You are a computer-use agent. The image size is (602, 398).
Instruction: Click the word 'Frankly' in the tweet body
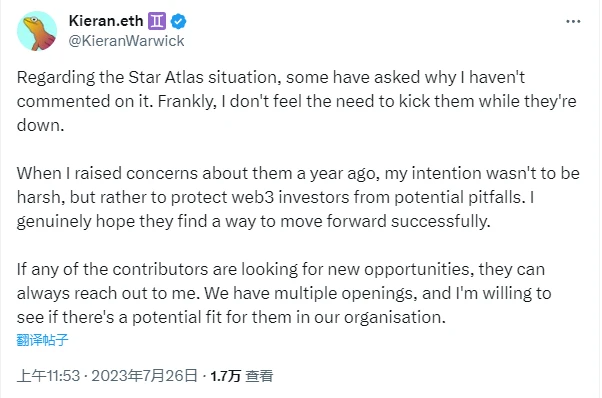point(187,101)
